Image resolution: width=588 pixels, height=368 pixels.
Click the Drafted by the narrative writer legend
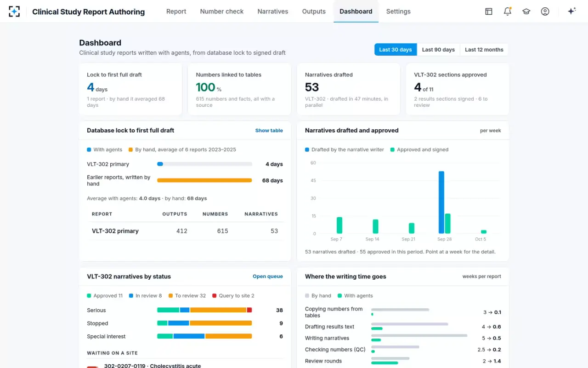345,149
